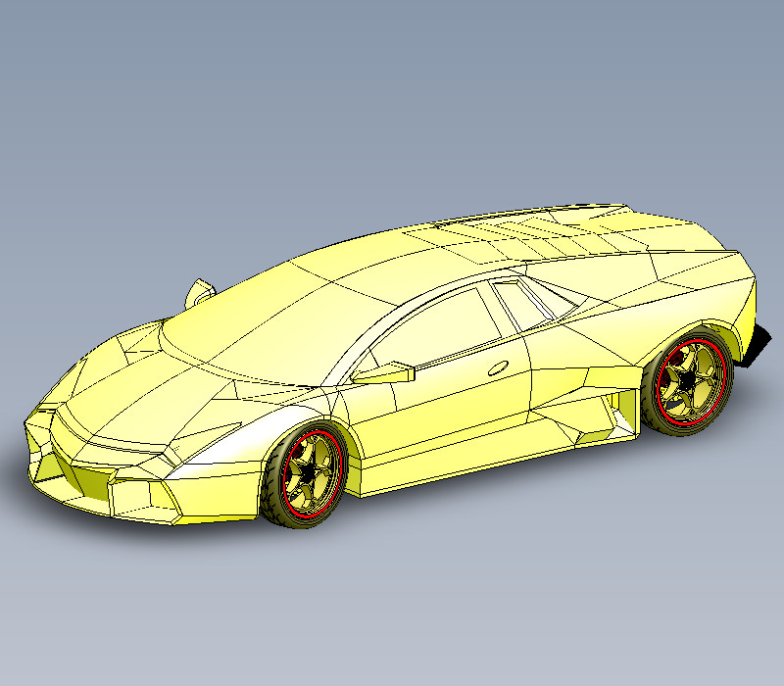Pick the far-side mirror beyond the windshield

200,293
